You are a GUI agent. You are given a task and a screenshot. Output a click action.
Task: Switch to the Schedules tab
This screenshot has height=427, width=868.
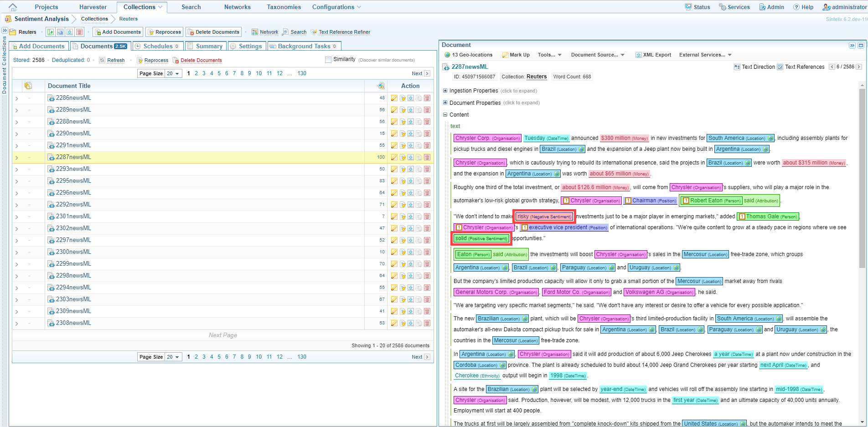pos(157,46)
